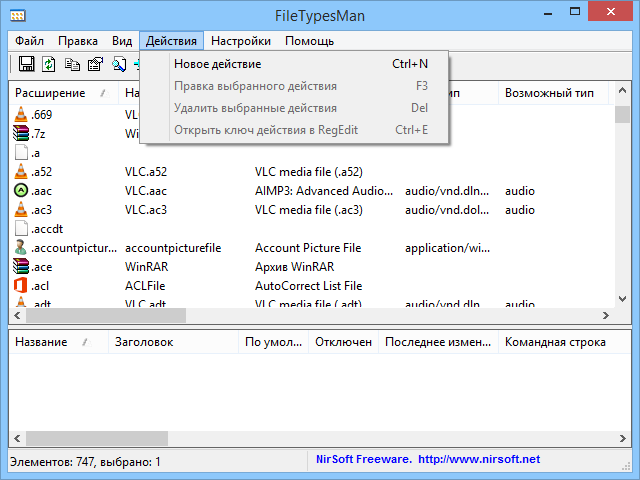This screenshot has height=480, width=640.
Task: Click the VLC cone icon for .a52
Action: (x=21, y=171)
